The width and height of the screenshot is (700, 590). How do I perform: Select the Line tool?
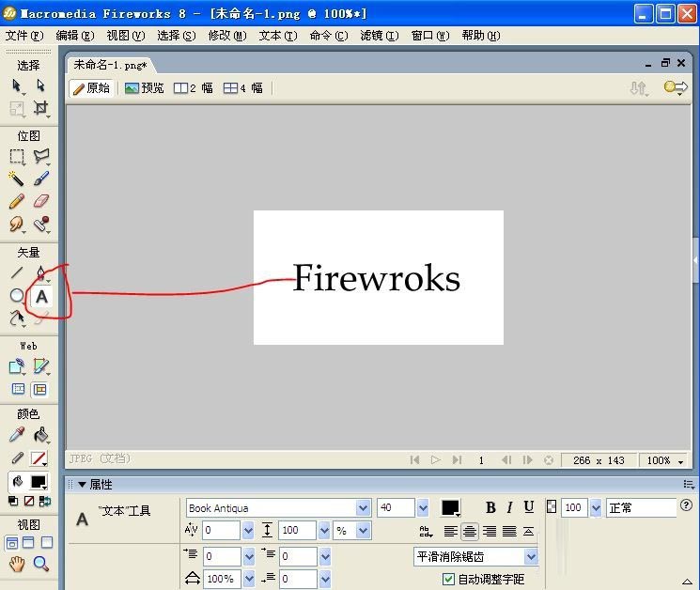pos(17,273)
